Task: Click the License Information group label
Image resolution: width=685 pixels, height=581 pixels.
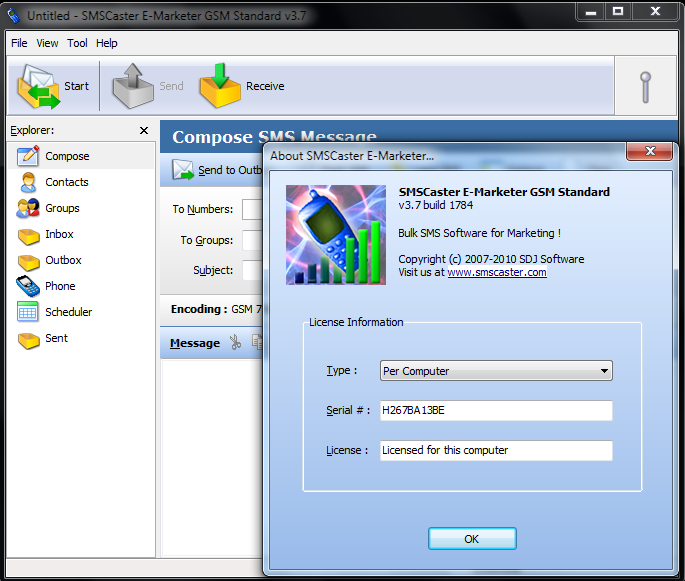Action: pyautogui.click(x=356, y=322)
